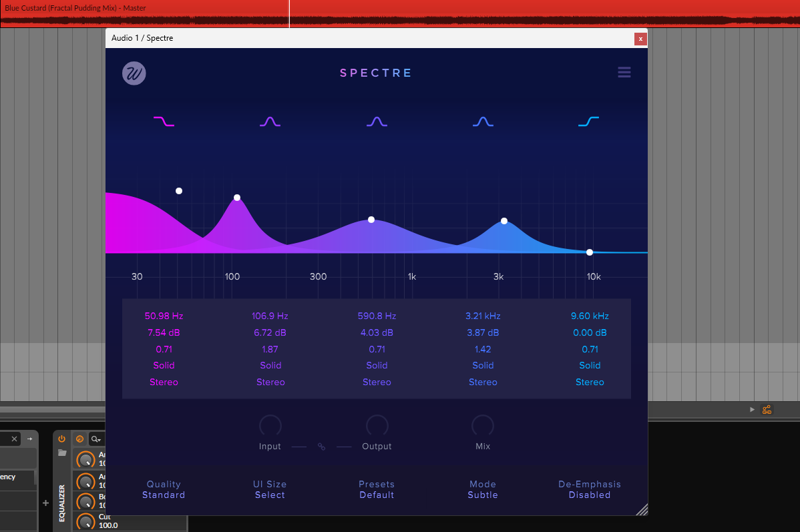The height and width of the screenshot is (532, 800).
Task: Click the right arrow icon in device panel
Action: (29, 439)
